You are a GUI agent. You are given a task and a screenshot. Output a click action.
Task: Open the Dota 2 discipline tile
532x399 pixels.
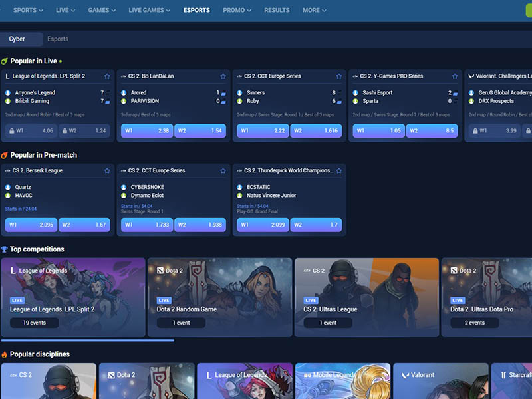[x=146, y=381]
